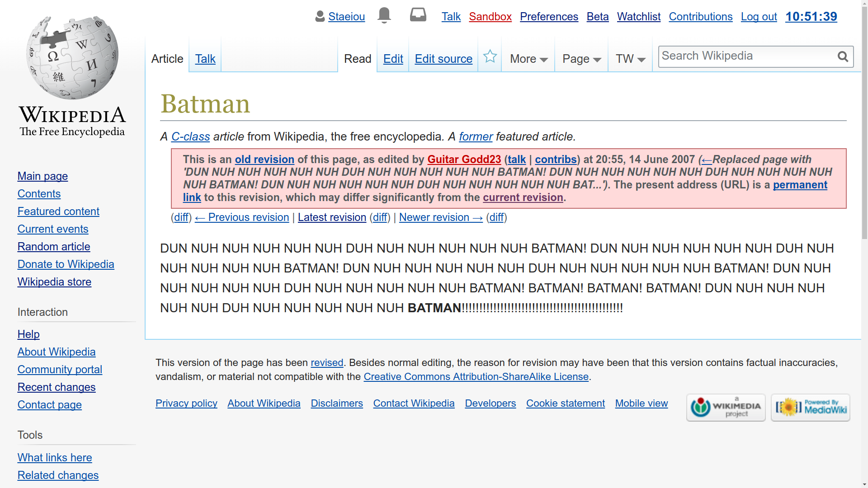Open Cookie statement footer link
The width and height of the screenshot is (868, 488).
click(x=566, y=404)
